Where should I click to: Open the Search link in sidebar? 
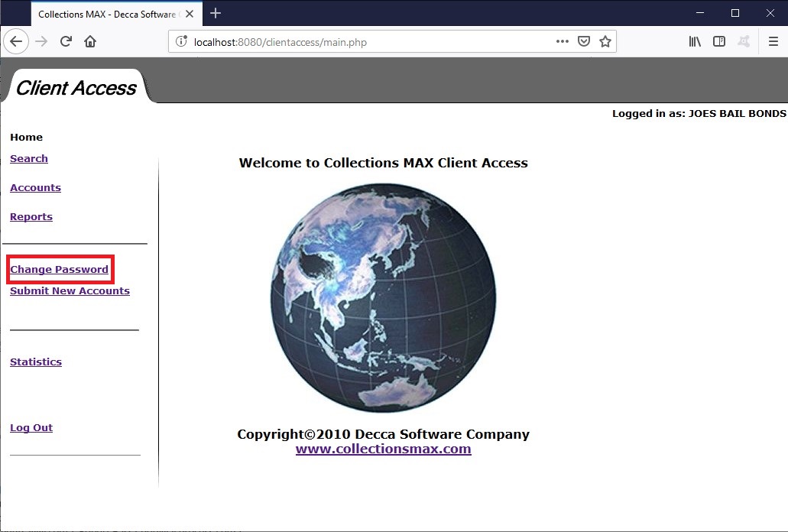pos(29,159)
